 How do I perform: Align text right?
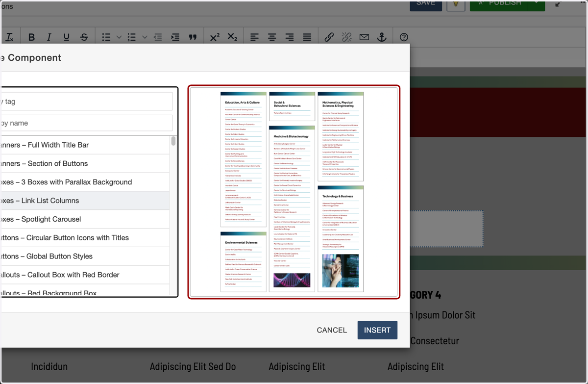pyautogui.click(x=290, y=37)
